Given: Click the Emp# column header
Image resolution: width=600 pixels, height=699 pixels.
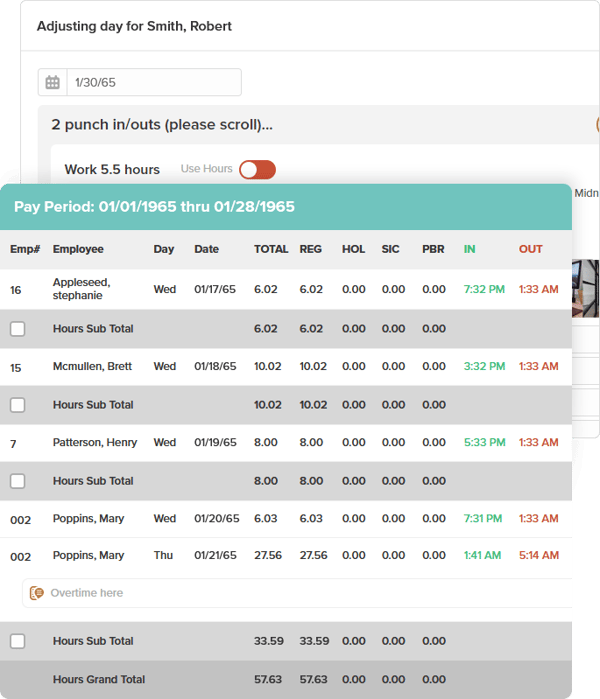Looking at the screenshot, I should tap(25, 249).
